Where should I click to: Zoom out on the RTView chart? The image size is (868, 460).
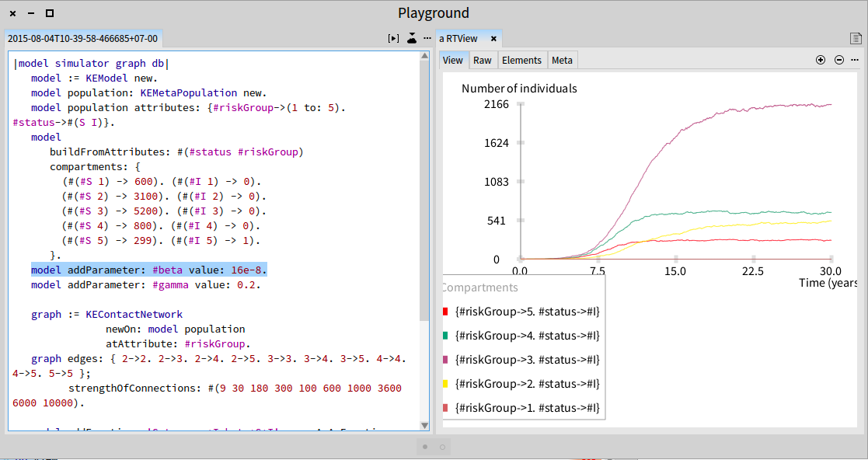point(839,60)
